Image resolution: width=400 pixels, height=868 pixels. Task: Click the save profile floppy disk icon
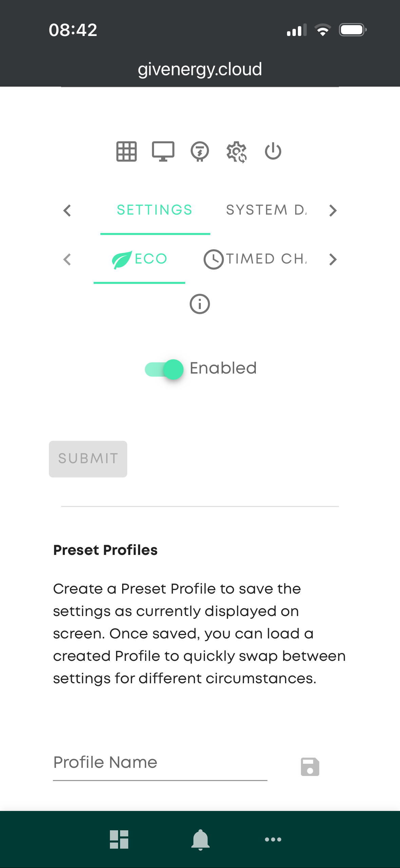[x=310, y=767]
